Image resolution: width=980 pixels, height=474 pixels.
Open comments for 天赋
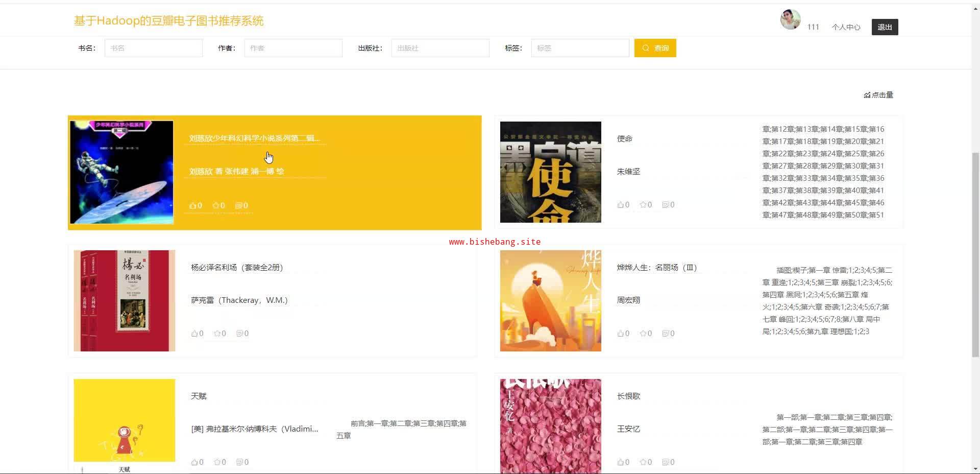[x=242, y=462]
